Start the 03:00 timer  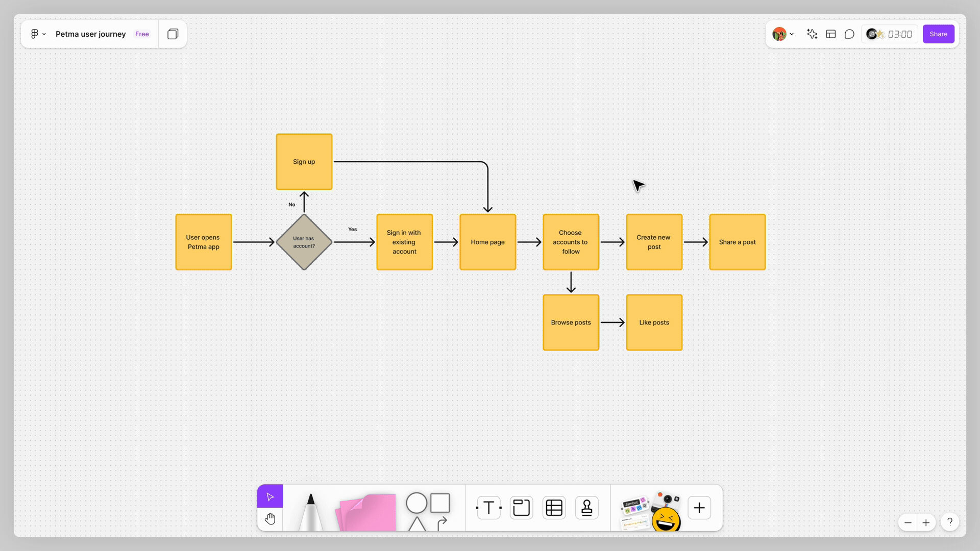pyautogui.click(x=899, y=34)
